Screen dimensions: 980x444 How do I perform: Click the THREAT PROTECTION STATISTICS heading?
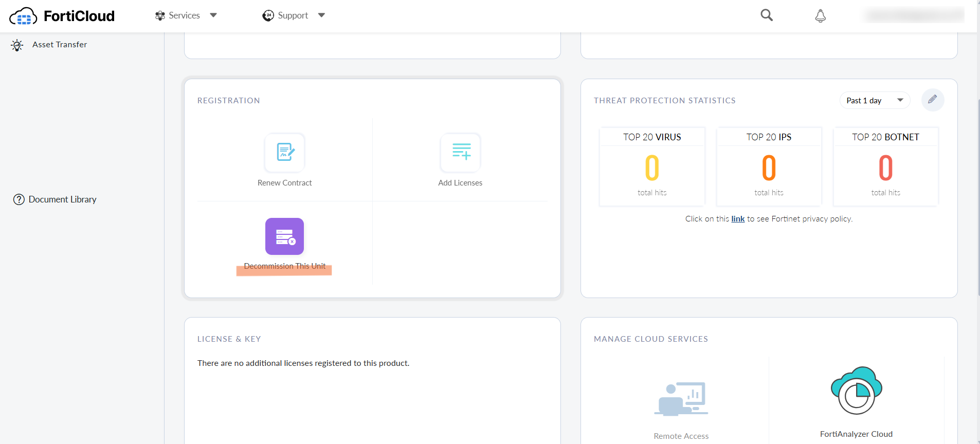[x=665, y=101]
